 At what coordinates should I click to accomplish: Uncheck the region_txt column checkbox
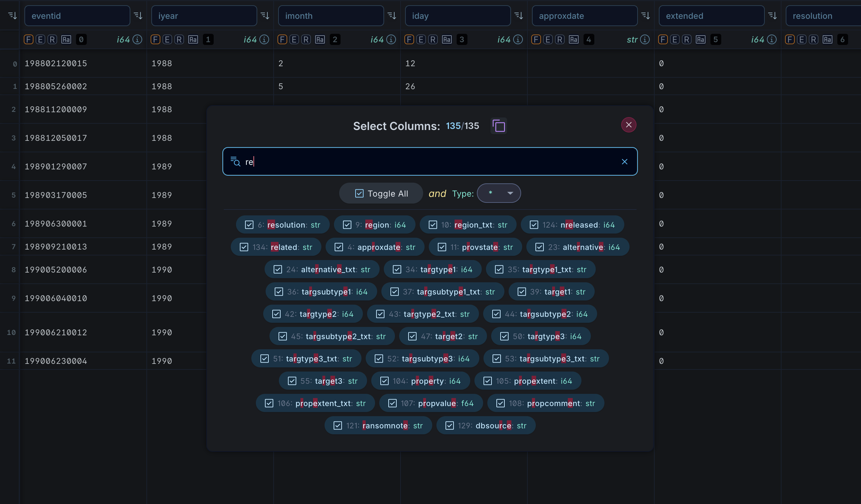pyautogui.click(x=433, y=225)
